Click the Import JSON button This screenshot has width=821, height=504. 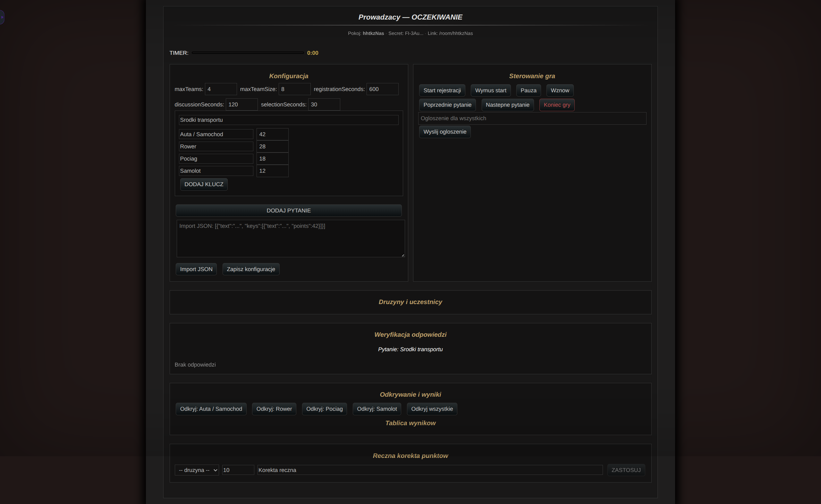(x=196, y=269)
